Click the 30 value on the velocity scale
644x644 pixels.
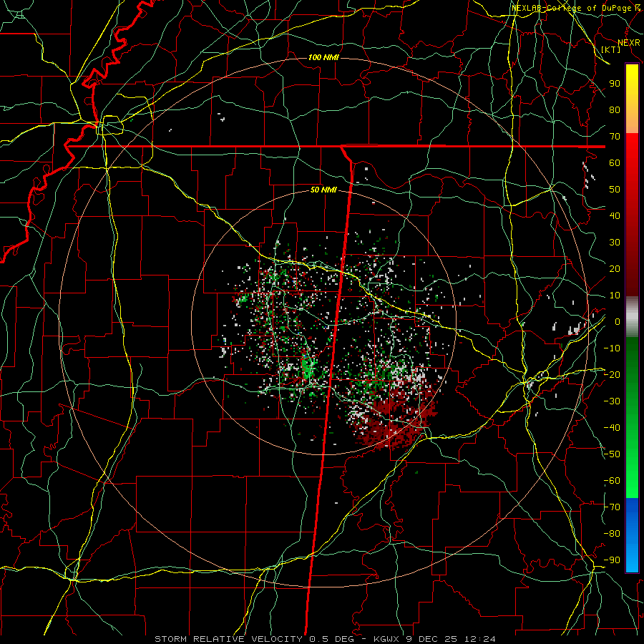coord(615,243)
